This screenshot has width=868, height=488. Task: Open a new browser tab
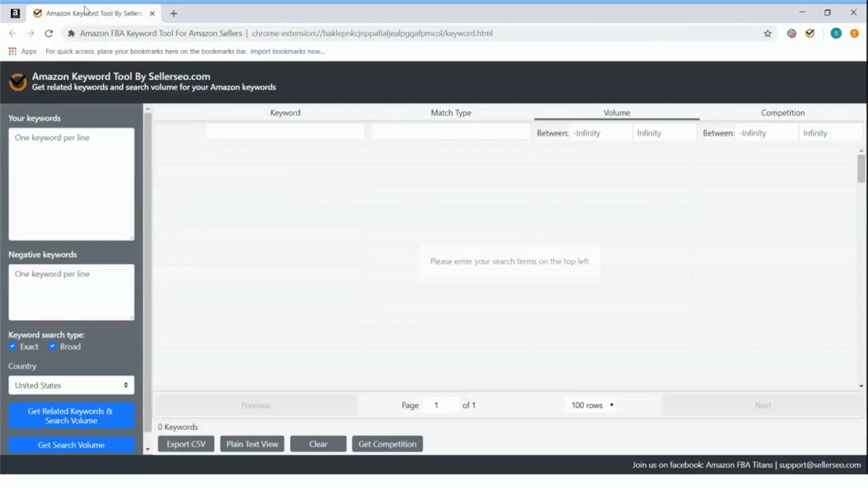coord(174,13)
